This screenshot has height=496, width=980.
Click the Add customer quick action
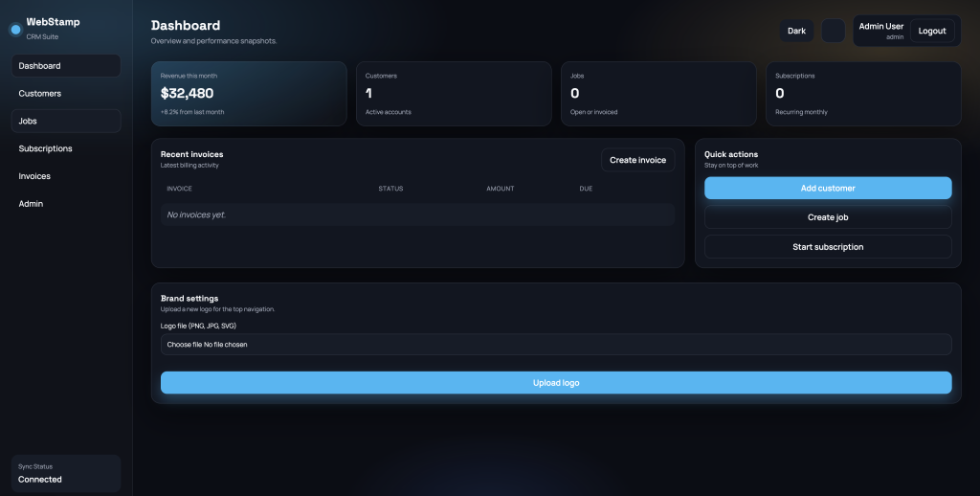(x=828, y=189)
